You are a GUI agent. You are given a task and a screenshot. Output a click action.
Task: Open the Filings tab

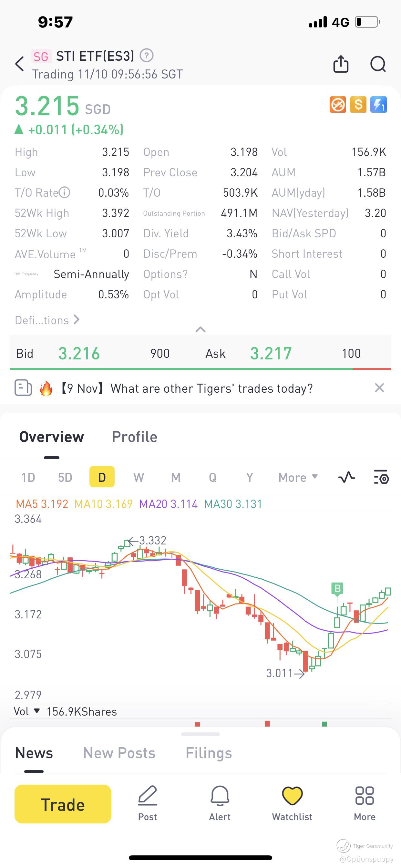pos(209,753)
